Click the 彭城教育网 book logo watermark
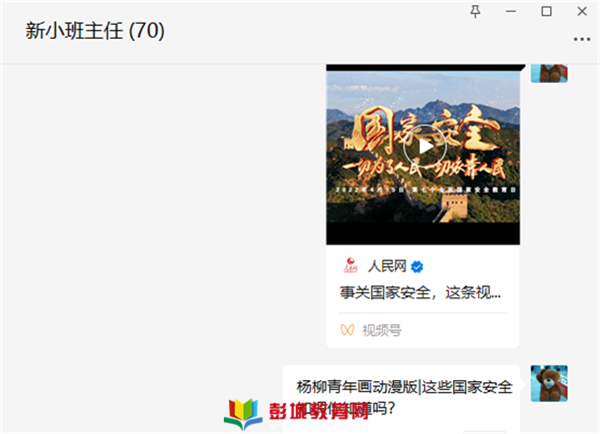 [243, 414]
